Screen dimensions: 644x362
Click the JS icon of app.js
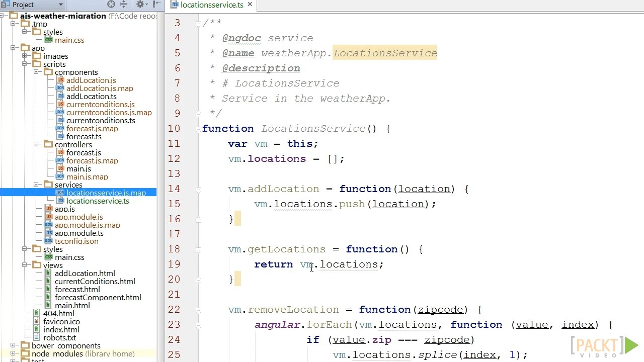(x=49, y=209)
